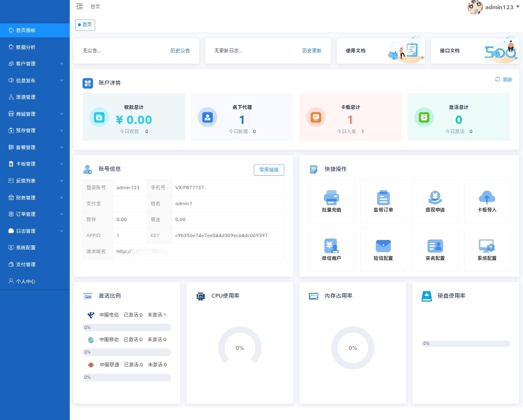Click the VX:PB77737 phone value
Screen dimensions: 523x420
(x=189, y=187)
